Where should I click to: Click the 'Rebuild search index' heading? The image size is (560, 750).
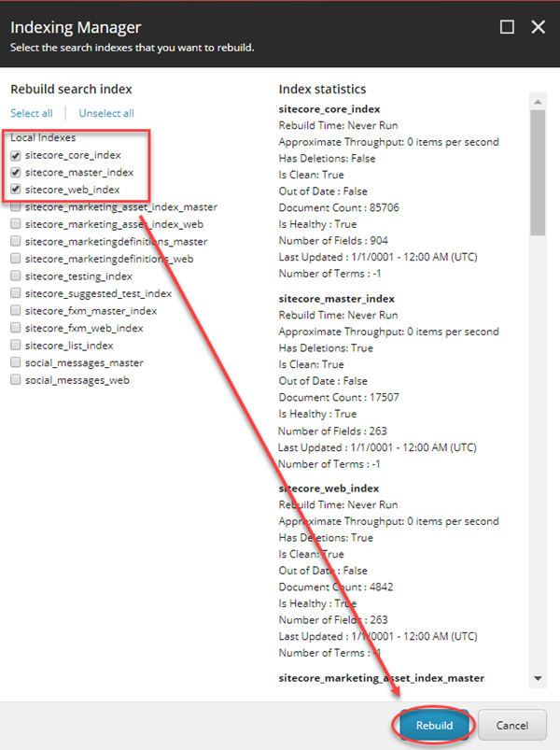pos(71,90)
